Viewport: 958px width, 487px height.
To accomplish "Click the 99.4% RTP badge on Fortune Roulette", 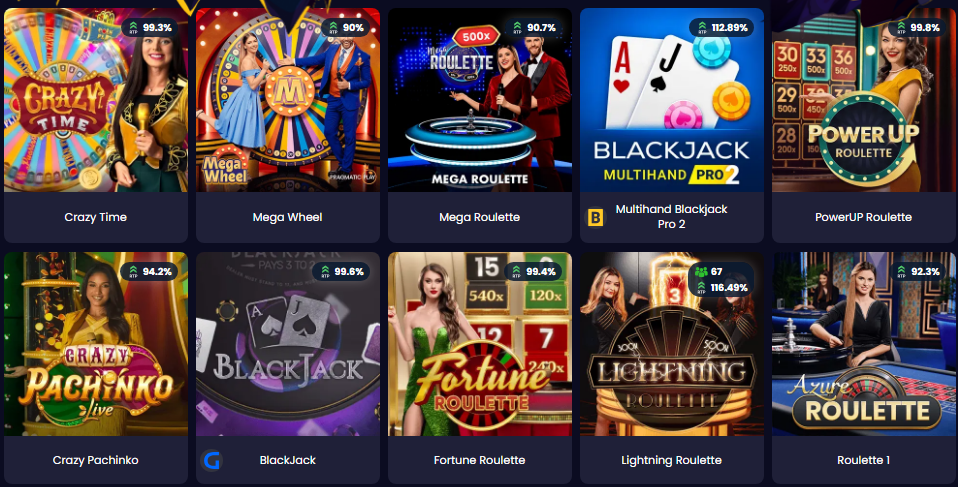I will [535, 271].
